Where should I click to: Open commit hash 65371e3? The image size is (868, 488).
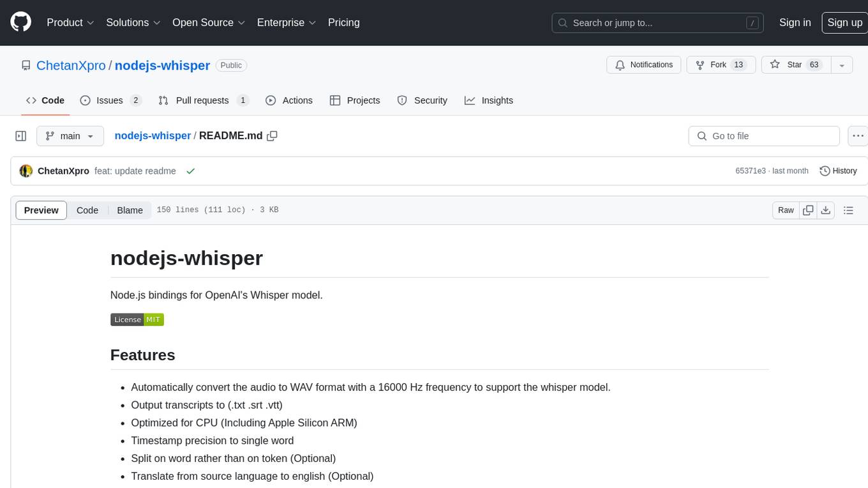point(751,171)
